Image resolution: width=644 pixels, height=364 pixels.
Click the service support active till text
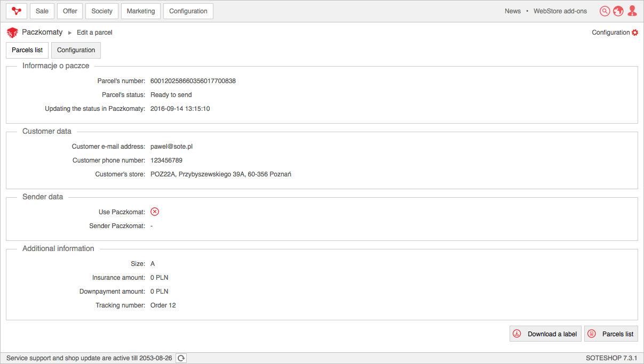click(89, 358)
